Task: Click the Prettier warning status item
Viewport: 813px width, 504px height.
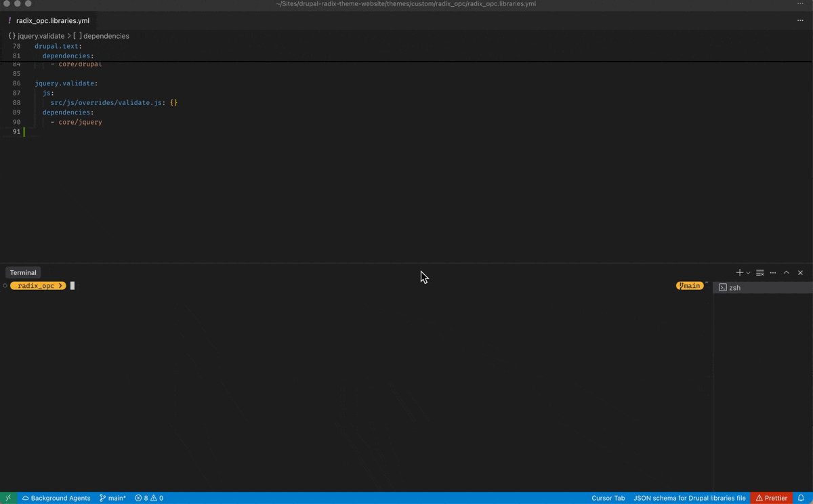Action: 771,498
